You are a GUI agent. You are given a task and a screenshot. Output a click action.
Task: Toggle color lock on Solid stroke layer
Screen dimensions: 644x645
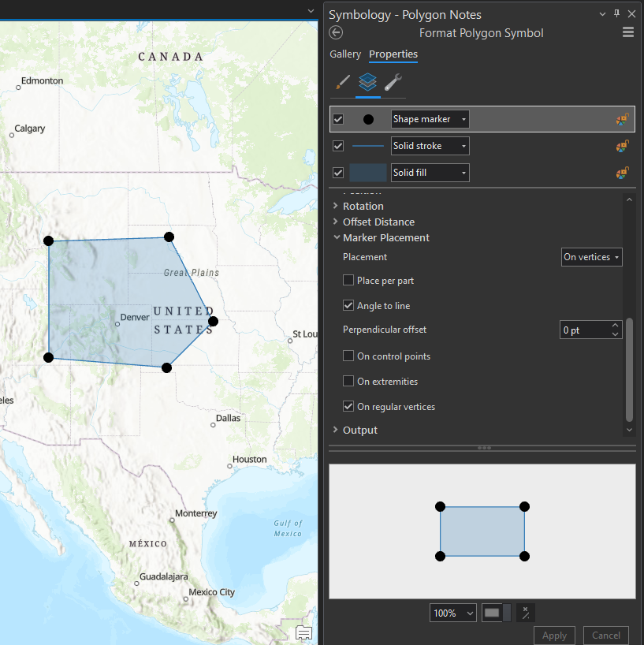click(620, 146)
